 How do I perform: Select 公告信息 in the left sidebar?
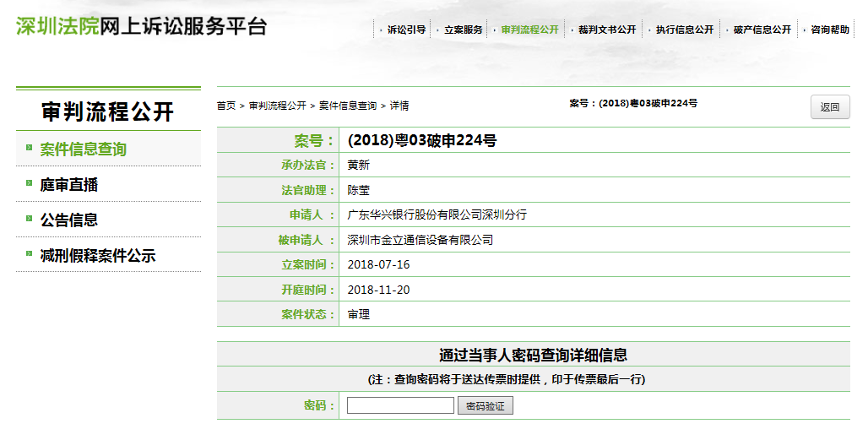point(68,220)
